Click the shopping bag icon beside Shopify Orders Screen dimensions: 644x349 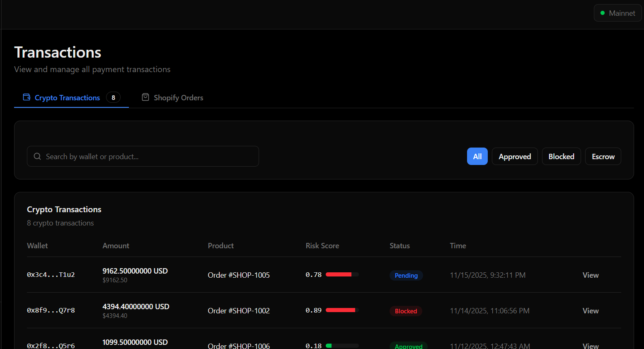(145, 97)
